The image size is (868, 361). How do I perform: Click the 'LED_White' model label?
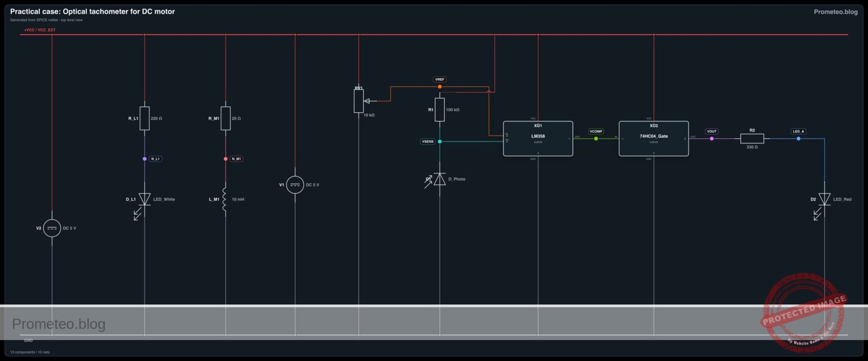tap(164, 199)
